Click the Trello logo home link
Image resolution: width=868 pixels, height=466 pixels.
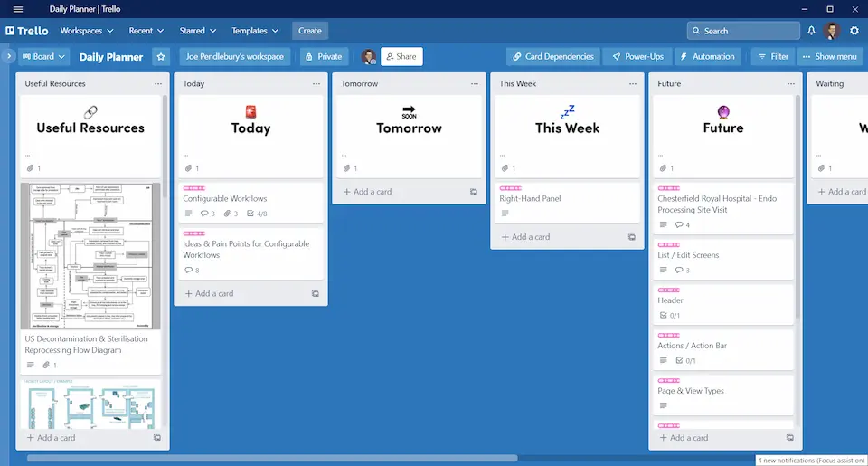click(x=27, y=31)
